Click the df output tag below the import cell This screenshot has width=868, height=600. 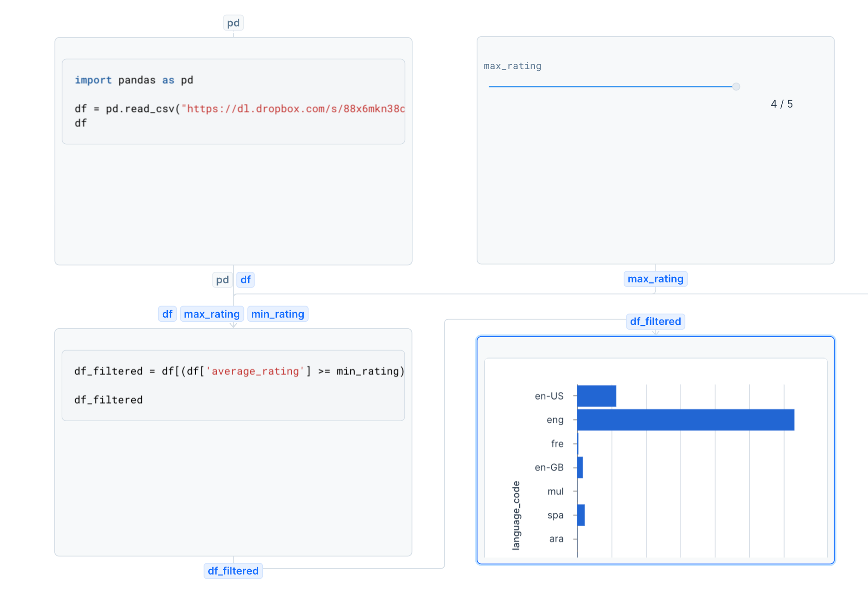(245, 280)
